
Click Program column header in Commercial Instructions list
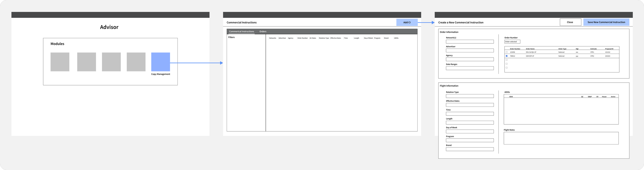(377, 38)
